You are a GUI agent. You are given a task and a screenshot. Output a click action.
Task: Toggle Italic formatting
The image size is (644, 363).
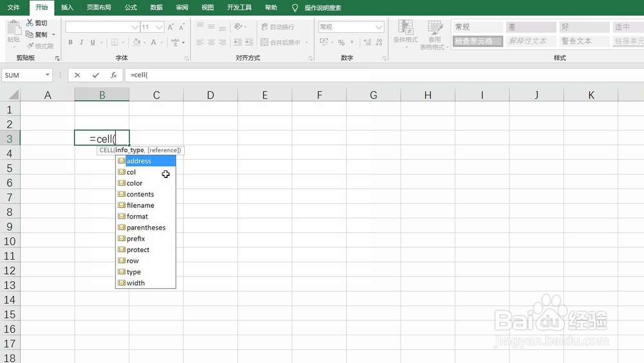click(82, 42)
